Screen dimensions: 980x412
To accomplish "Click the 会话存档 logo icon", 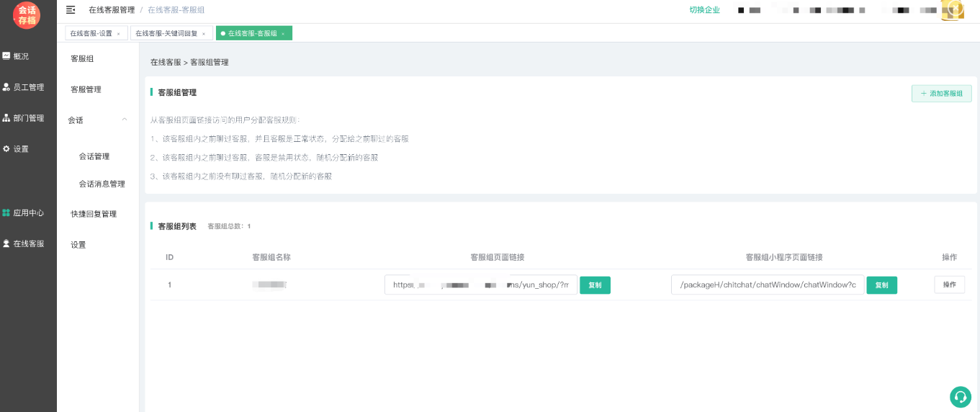I will coord(27,15).
